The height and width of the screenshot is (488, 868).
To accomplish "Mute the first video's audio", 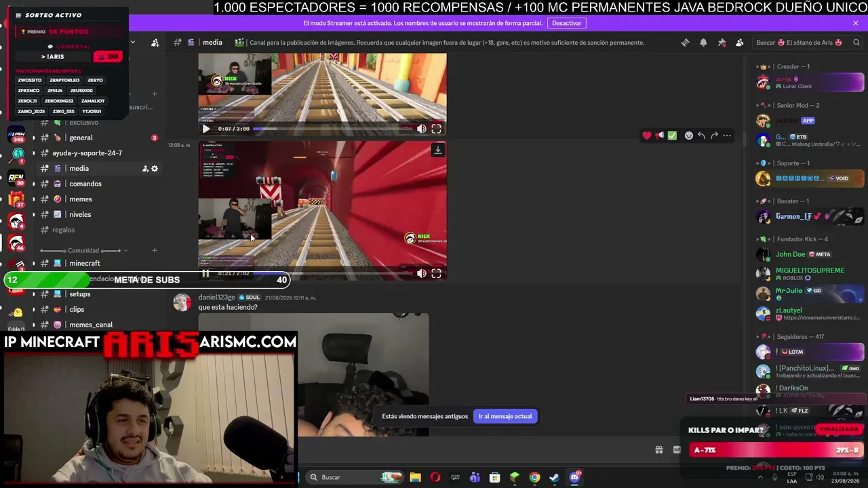I will (422, 129).
